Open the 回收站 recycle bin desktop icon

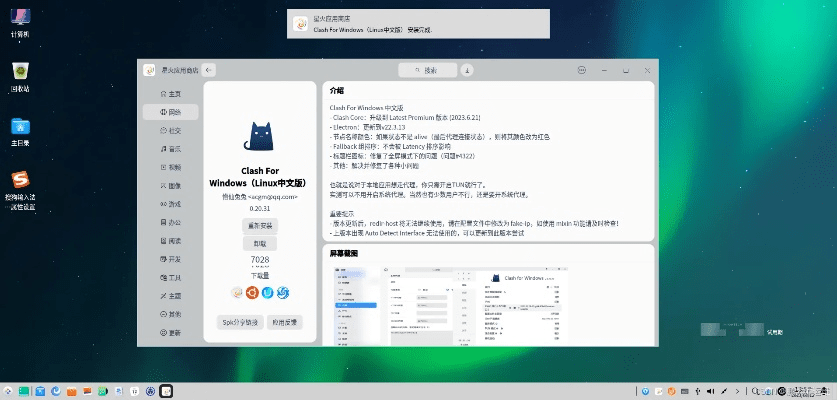[x=20, y=77]
